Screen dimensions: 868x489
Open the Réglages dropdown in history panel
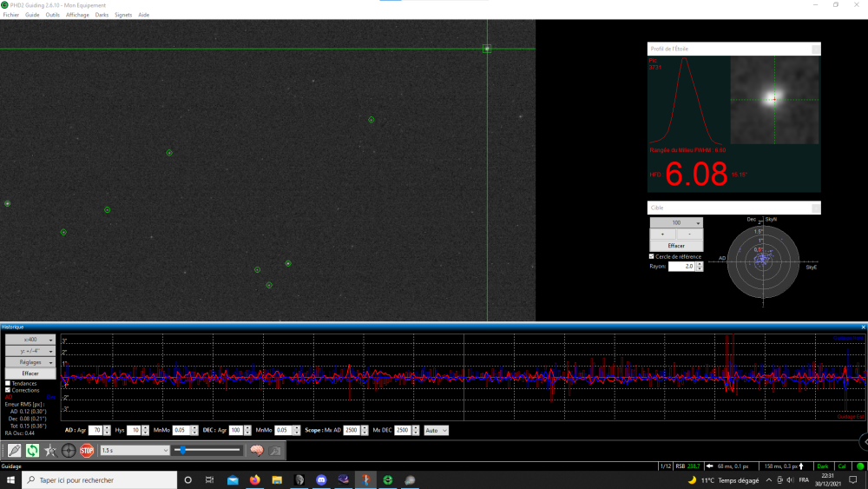tap(30, 362)
